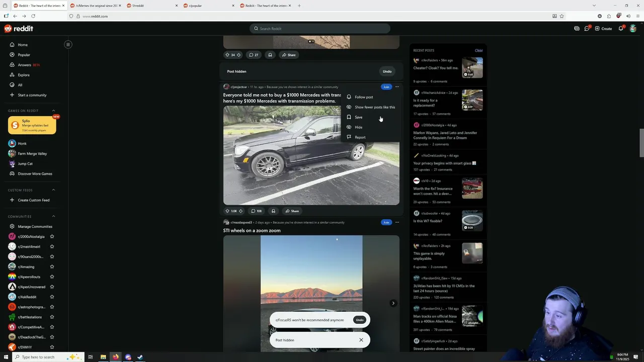Favorite r/DeadlockTheGame with the star
The image size is (644, 362).
pos(52,337)
